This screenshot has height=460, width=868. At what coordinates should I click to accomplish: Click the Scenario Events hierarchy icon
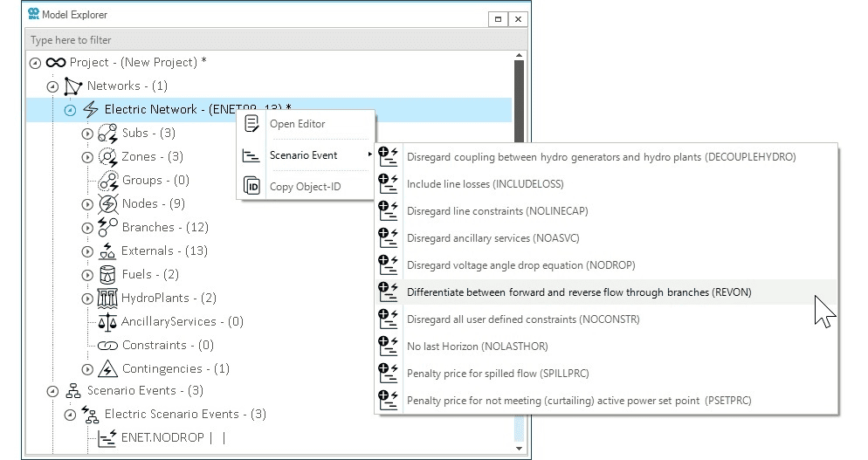tap(73, 391)
